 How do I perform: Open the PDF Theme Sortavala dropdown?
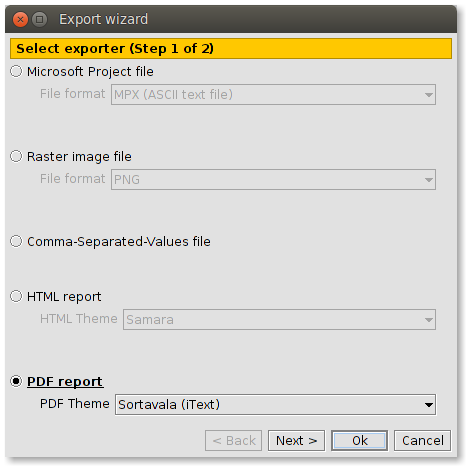click(275, 405)
